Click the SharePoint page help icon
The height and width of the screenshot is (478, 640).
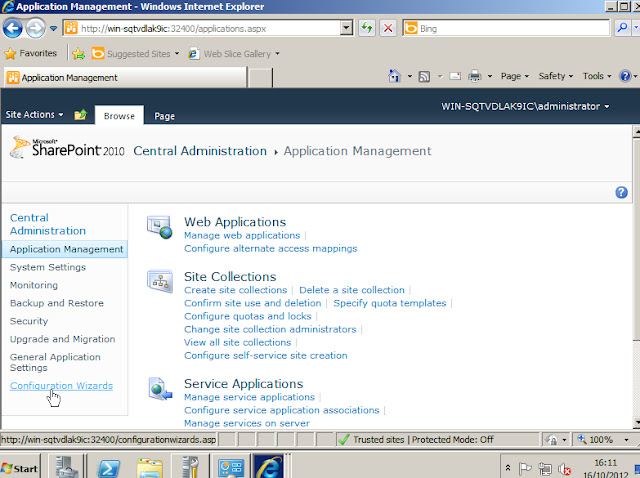tap(621, 192)
